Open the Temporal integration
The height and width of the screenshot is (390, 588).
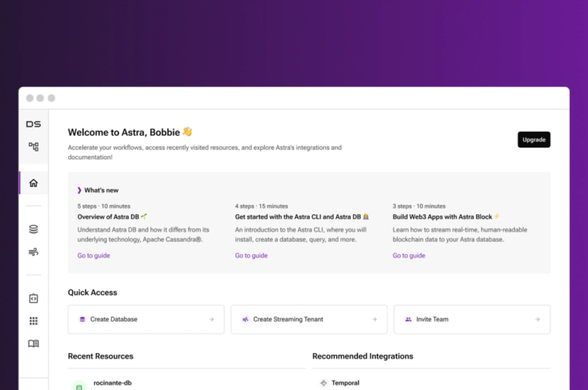click(346, 383)
